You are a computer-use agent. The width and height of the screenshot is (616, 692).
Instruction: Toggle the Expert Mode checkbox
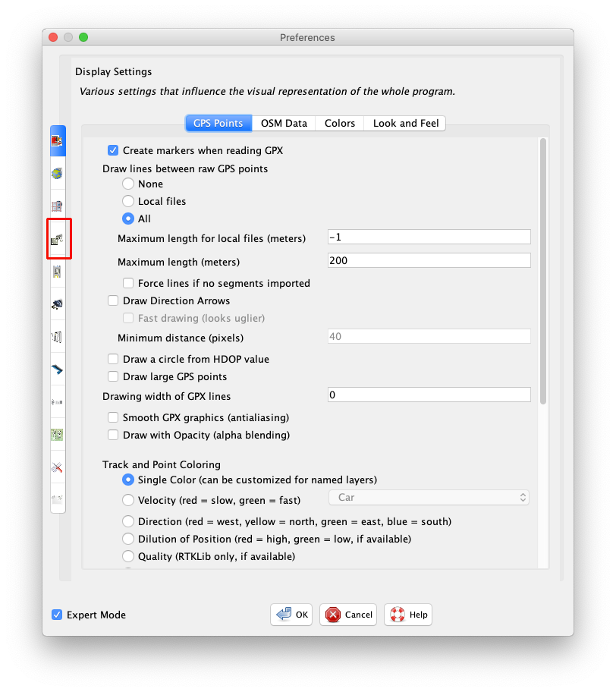[57, 615]
